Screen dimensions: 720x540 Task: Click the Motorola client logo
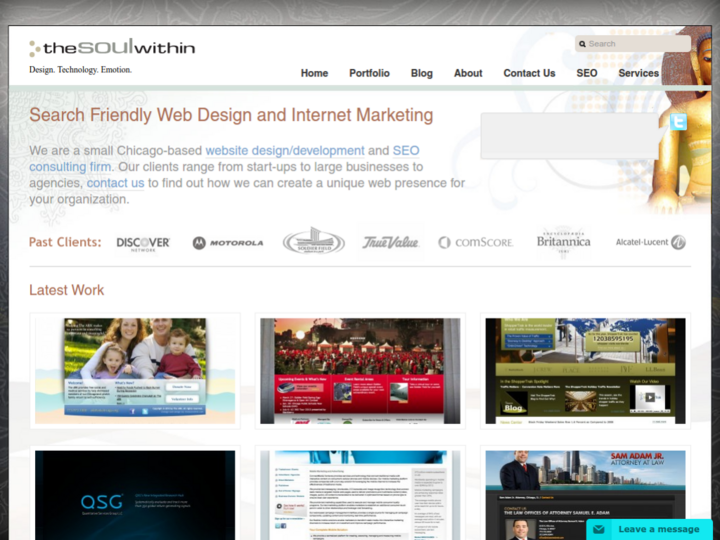tap(228, 242)
